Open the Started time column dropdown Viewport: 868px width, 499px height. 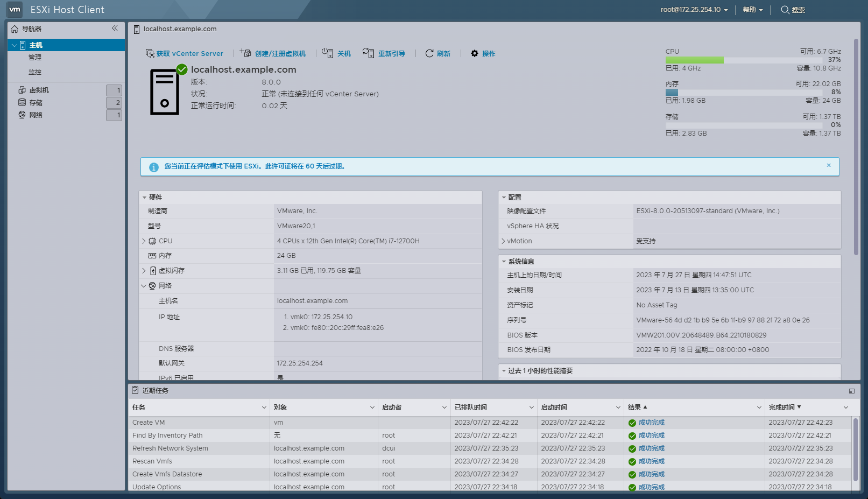tap(618, 407)
